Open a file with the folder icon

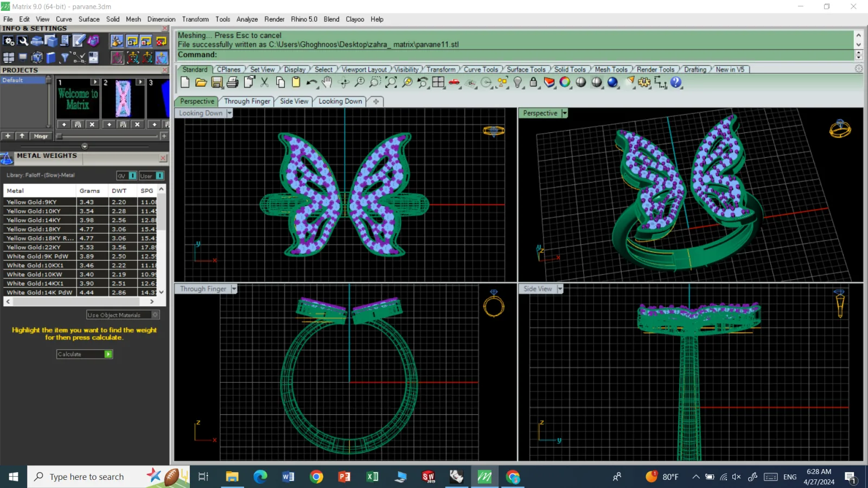click(x=201, y=82)
